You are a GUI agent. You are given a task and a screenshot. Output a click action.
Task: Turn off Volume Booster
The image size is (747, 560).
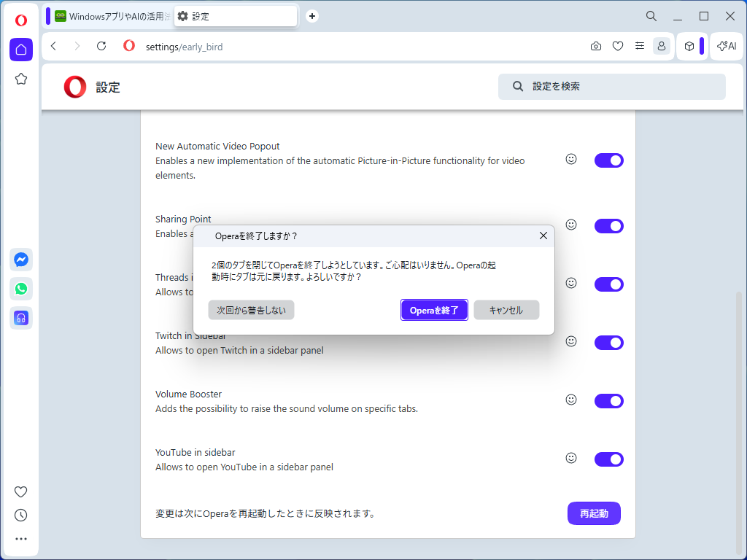[609, 401]
